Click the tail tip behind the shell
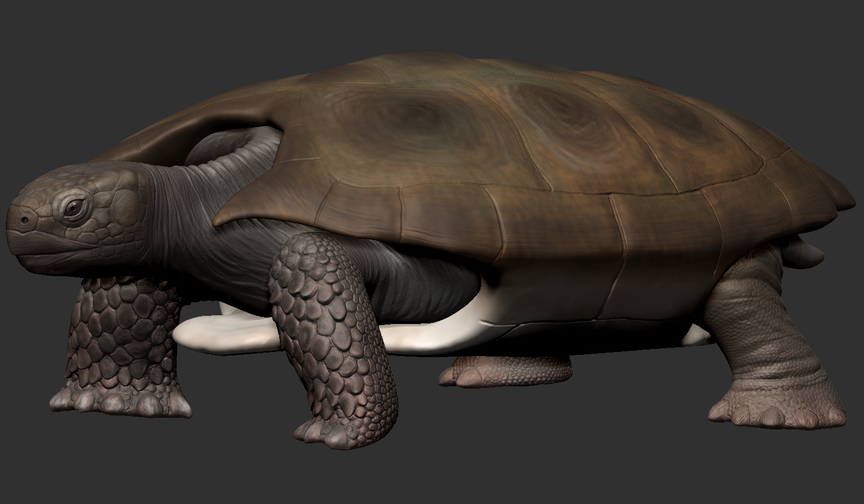The width and height of the screenshot is (864, 504). [807, 252]
